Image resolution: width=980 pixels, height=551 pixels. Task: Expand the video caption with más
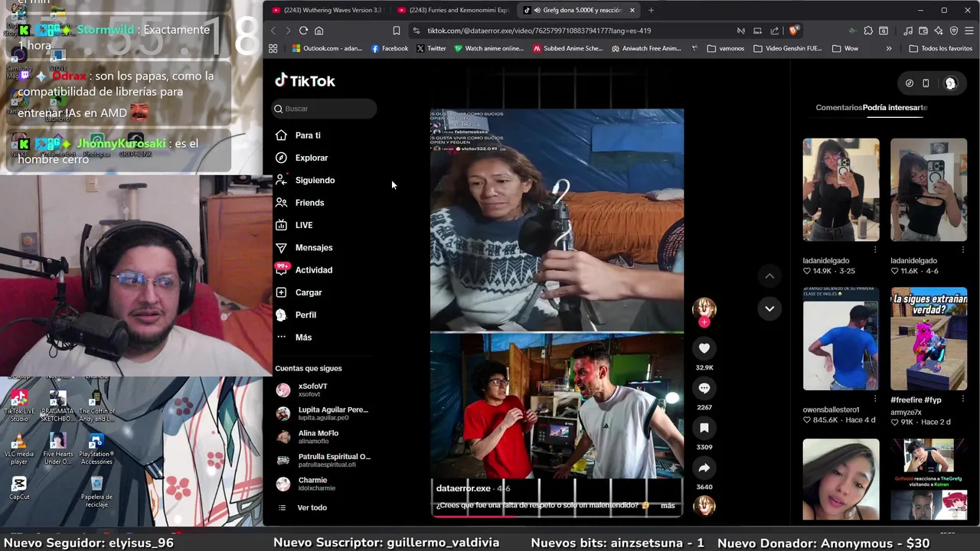[668, 506]
